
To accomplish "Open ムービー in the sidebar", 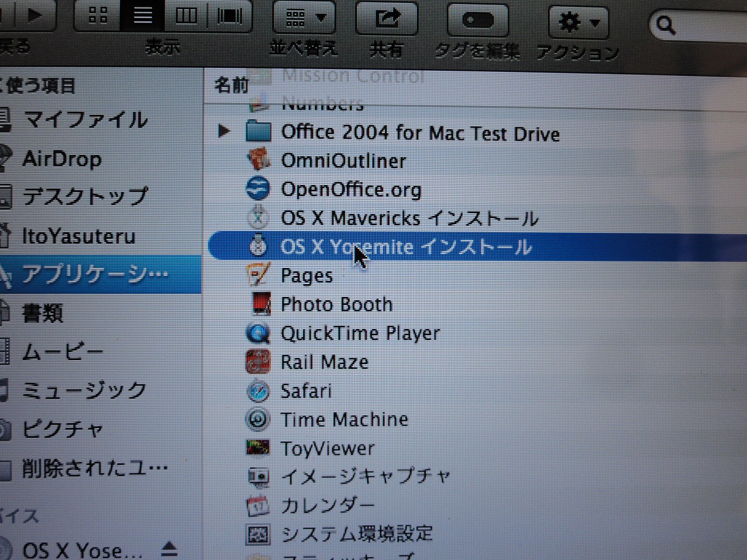I will point(62,351).
